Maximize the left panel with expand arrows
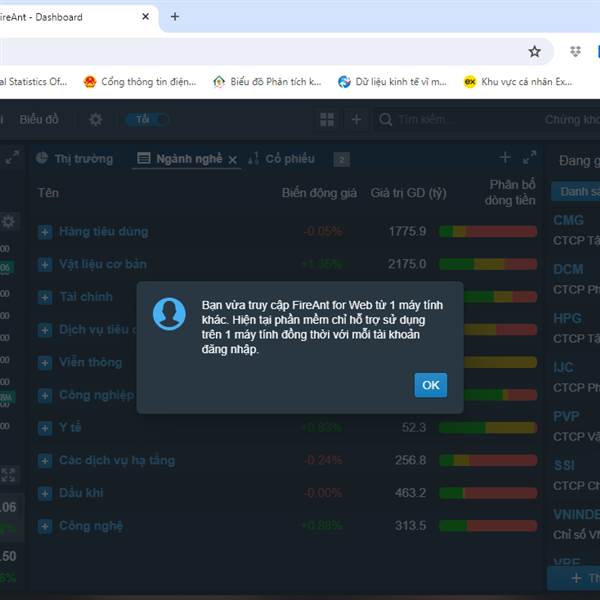This screenshot has width=600, height=600. tap(12, 157)
